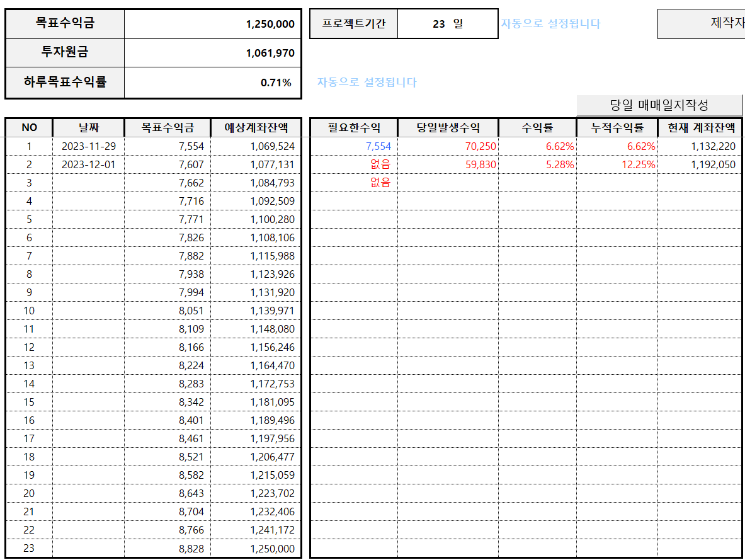Image resolution: width=745 pixels, height=560 pixels.
Task: Click the 누적수익률 cell showing 12.25%
Action: [617, 164]
